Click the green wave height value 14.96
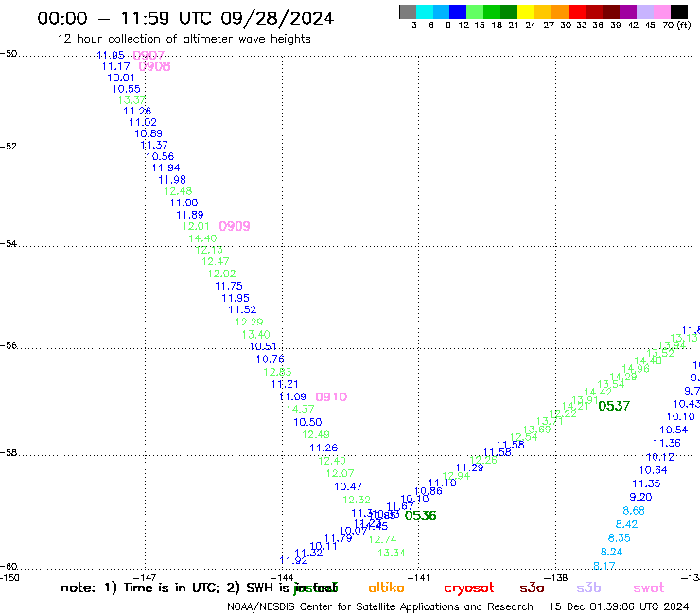This screenshot has width=700, height=615. [x=636, y=369]
